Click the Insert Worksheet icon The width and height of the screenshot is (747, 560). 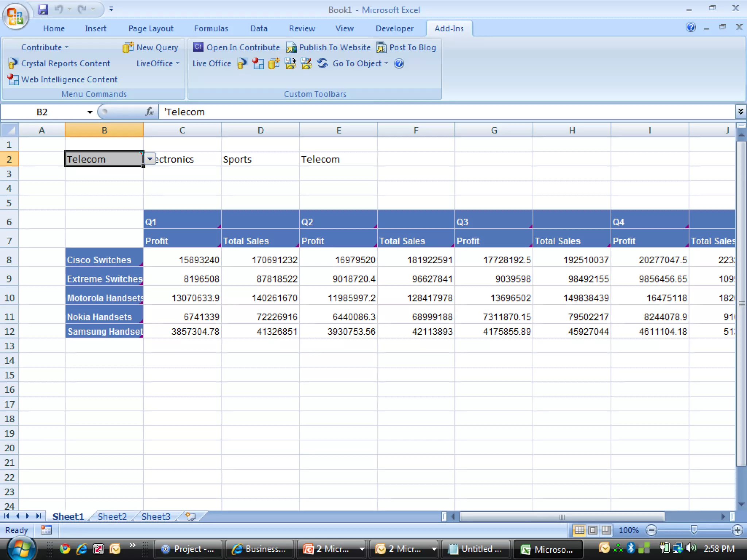point(190,516)
